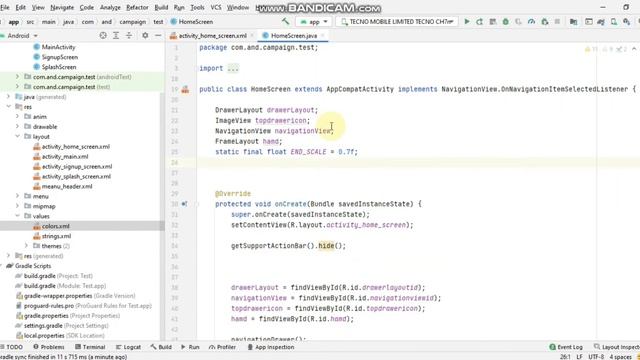Close the activity_home_screen.xml tab

tap(252, 36)
